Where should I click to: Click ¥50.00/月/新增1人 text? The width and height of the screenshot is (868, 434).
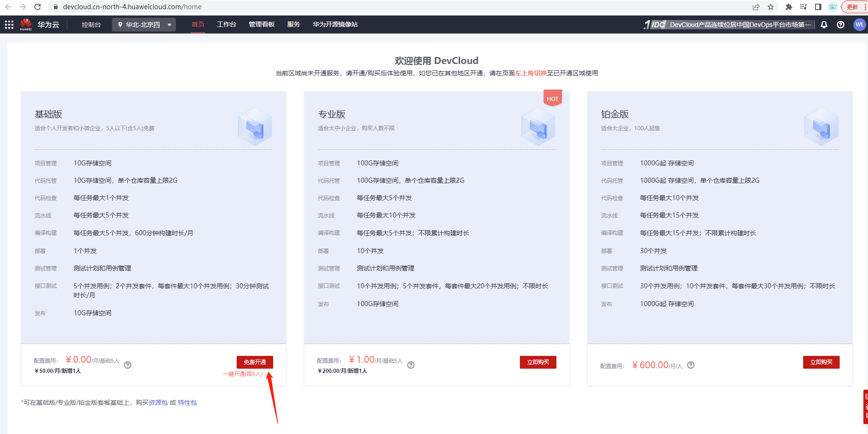tap(58, 371)
